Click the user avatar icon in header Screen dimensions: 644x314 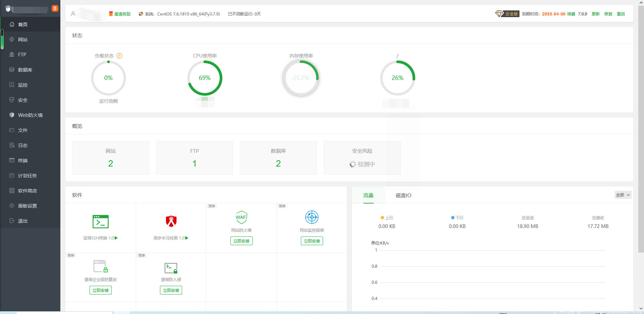click(x=73, y=14)
